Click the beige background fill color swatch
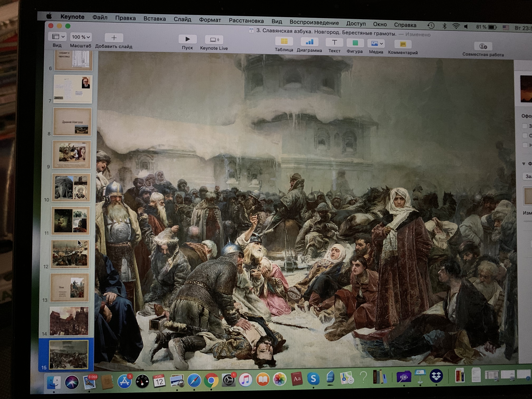Screen dimensions: 532x399 tap(528, 196)
